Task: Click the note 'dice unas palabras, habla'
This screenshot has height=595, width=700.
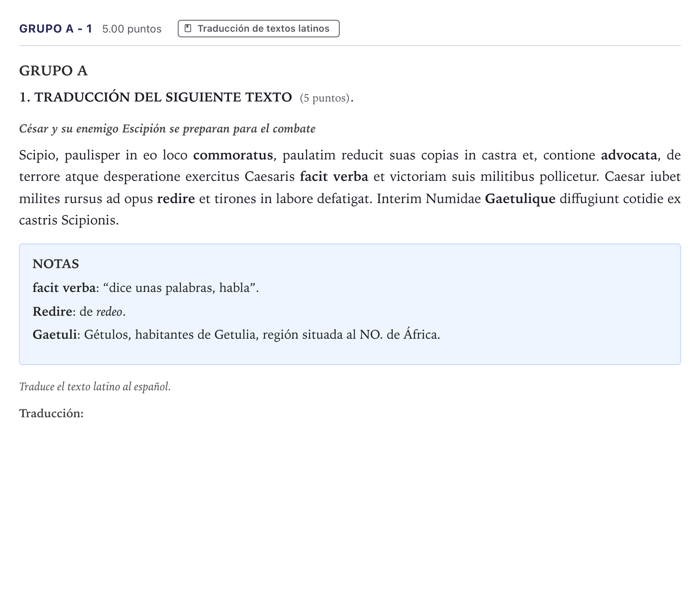Action: (x=146, y=288)
